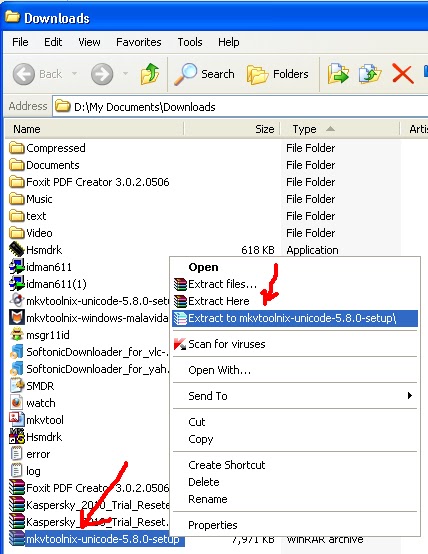Screen dimensions: 428x554
Task: Select the SoftonicDownloader_for_yah icon
Action: (x=17, y=369)
